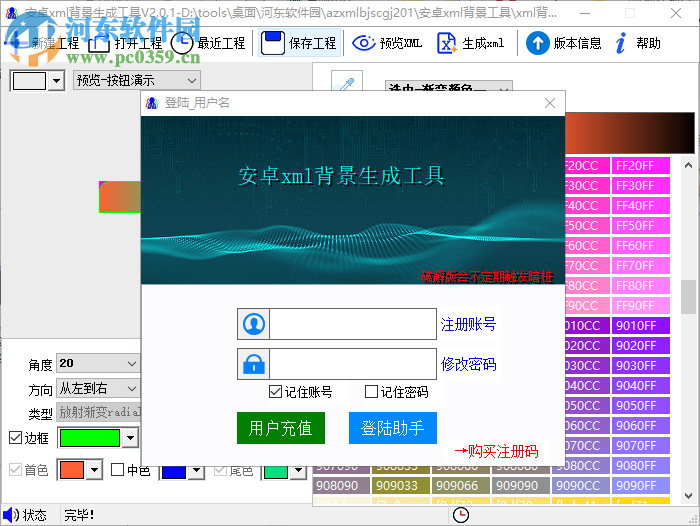The height and width of the screenshot is (526, 700).
Task: Open the background color picker dropdown arrow
Action: coord(56,81)
